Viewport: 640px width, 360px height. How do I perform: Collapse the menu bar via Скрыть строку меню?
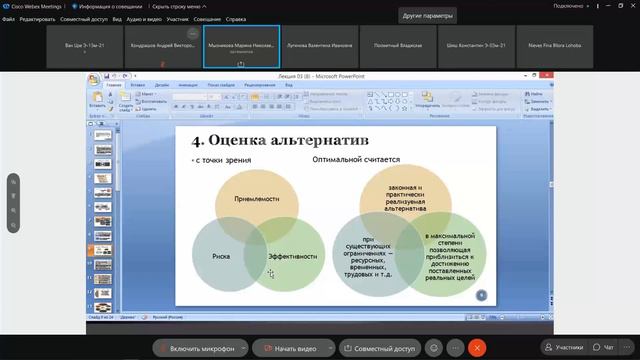[179, 7]
